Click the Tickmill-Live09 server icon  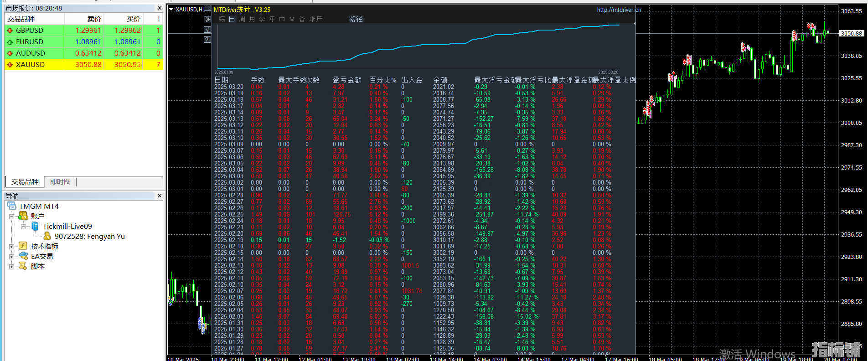click(35, 226)
